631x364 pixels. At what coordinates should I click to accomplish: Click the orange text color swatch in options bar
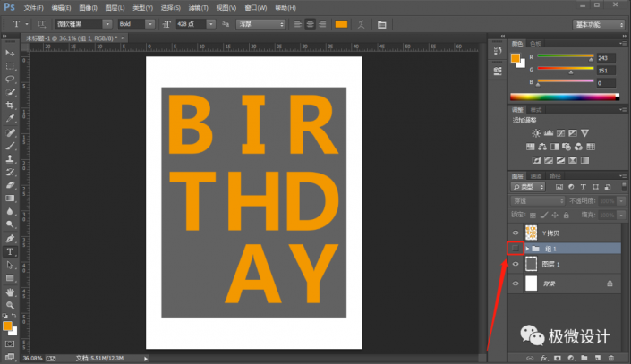[x=341, y=23]
